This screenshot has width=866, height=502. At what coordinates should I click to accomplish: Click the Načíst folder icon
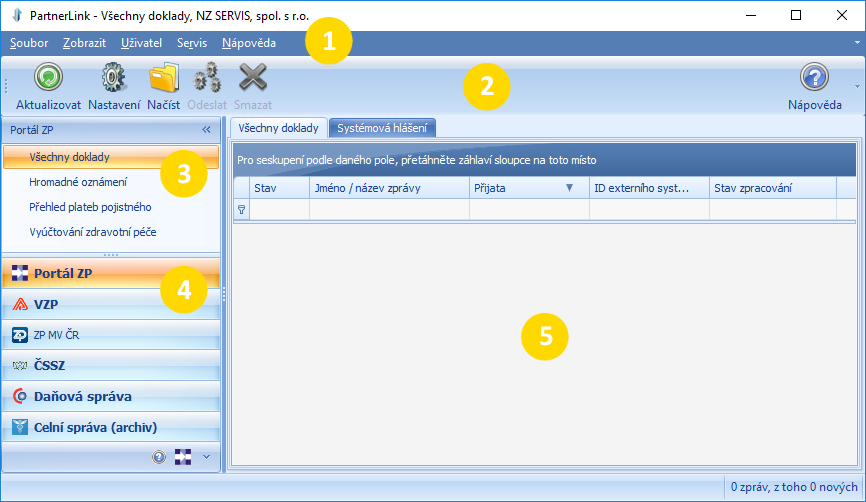(x=163, y=77)
